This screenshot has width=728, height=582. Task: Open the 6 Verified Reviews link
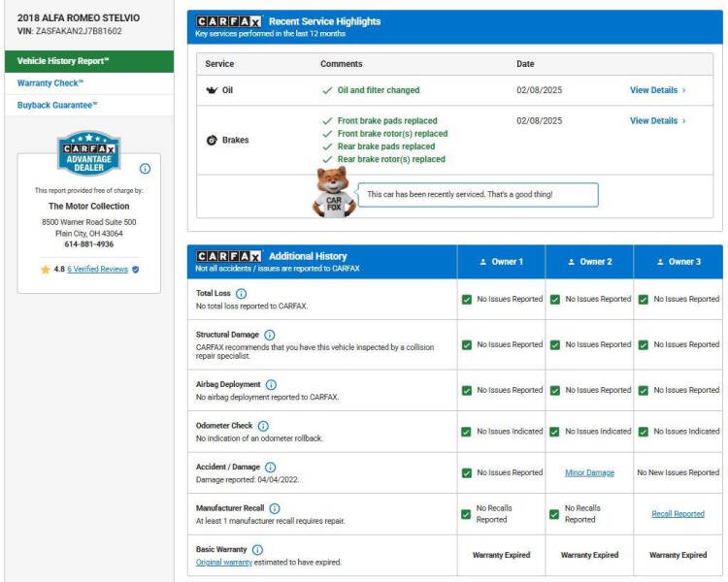(97, 269)
